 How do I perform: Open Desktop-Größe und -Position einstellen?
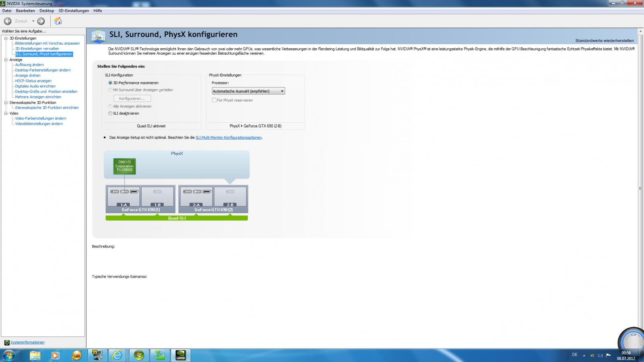(46, 92)
